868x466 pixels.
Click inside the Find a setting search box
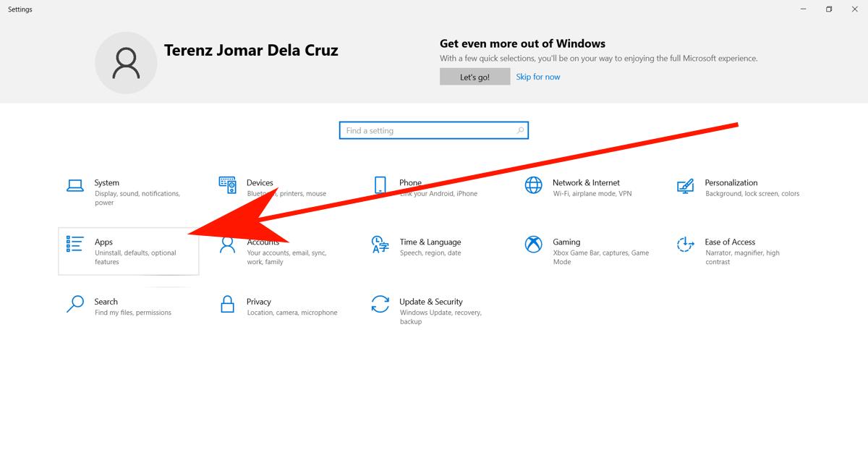[x=427, y=130]
